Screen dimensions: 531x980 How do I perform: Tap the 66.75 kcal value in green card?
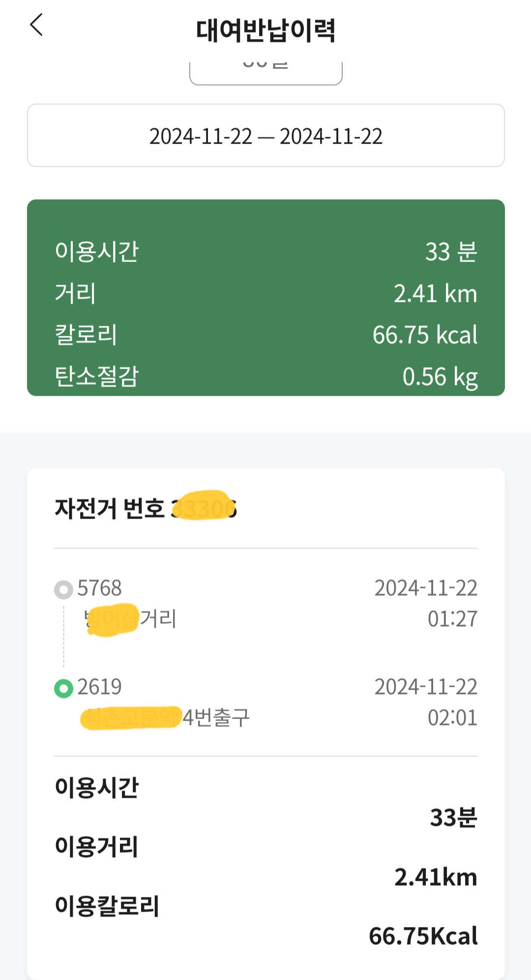(x=424, y=335)
